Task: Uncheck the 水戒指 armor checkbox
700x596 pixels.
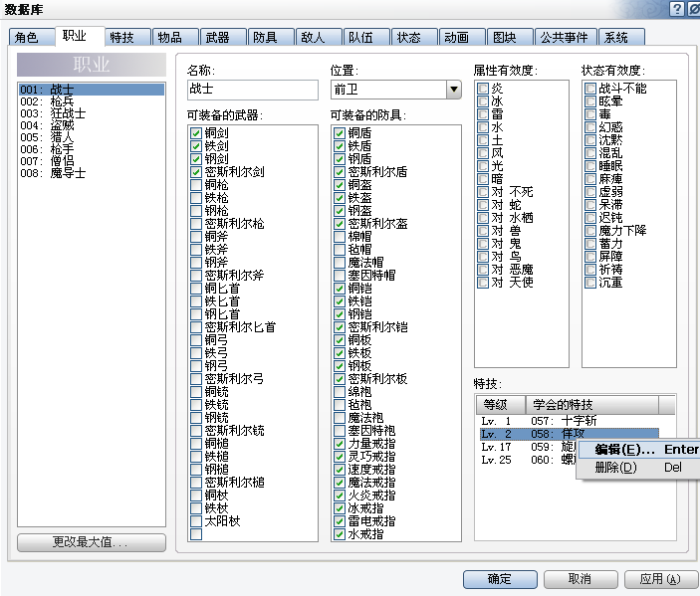Action: coord(340,534)
